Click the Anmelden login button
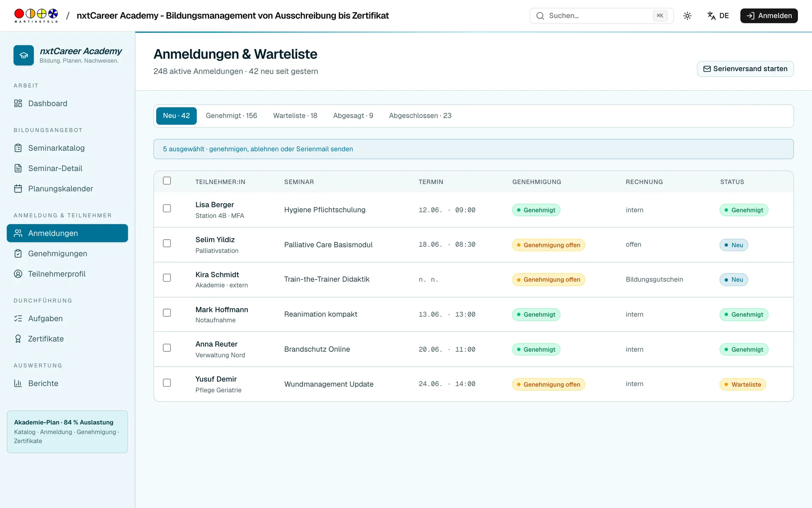This screenshot has height=508, width=812. click(x=769, y=16)
